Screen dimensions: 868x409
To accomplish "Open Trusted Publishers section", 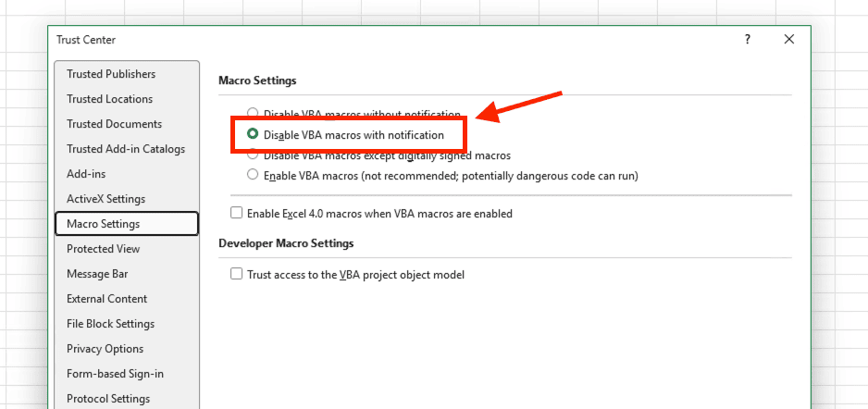I will (x=111, y=74).
